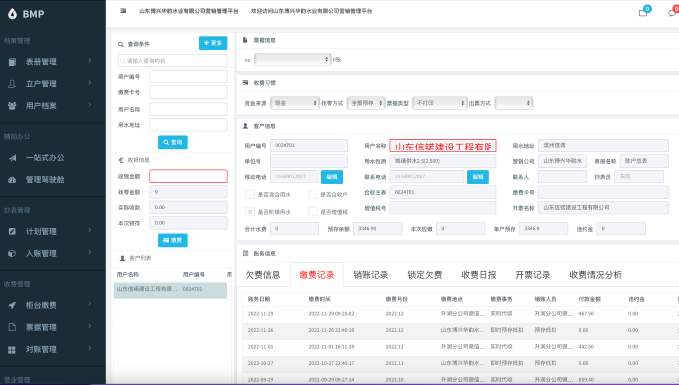
Task: Open the 找零方式 dropdown showing 全部预存
Action: click(x=366, y=103)
